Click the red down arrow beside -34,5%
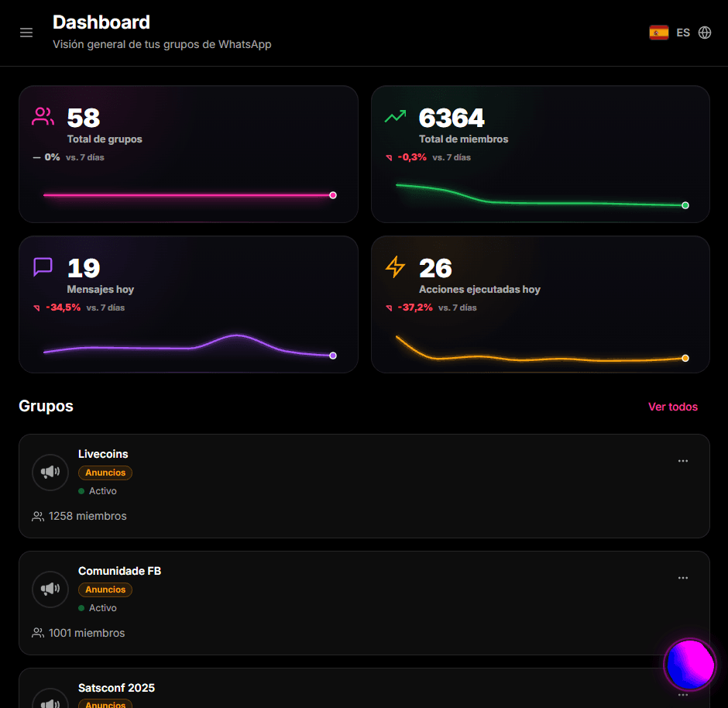Screen dimensions: 728x708 tap(36, 308)
